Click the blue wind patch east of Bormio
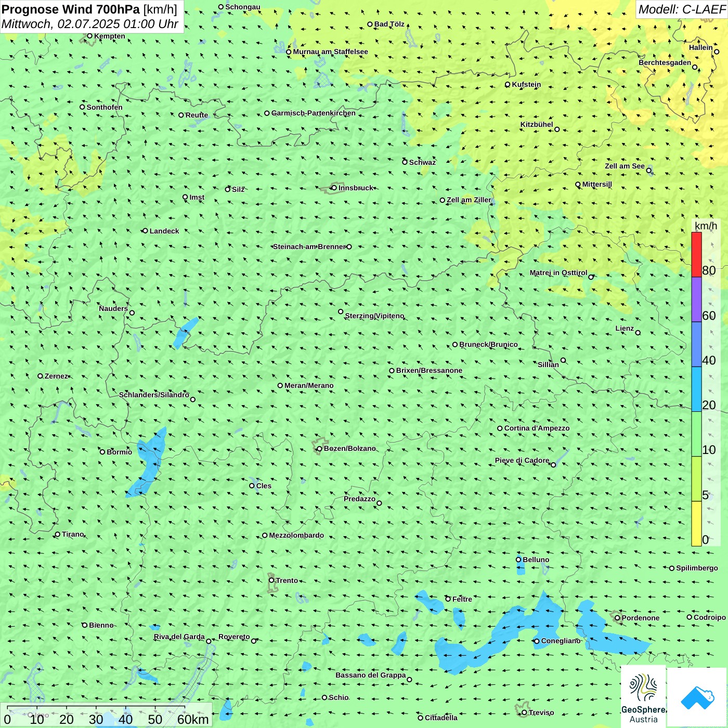The width and height of the screenshot is (728, 728). (147, 463)
